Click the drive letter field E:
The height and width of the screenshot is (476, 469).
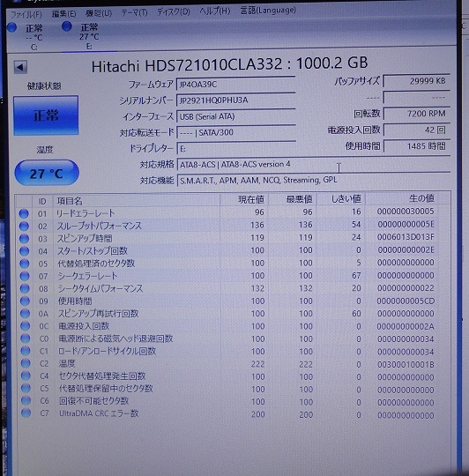tap(235, 148)
